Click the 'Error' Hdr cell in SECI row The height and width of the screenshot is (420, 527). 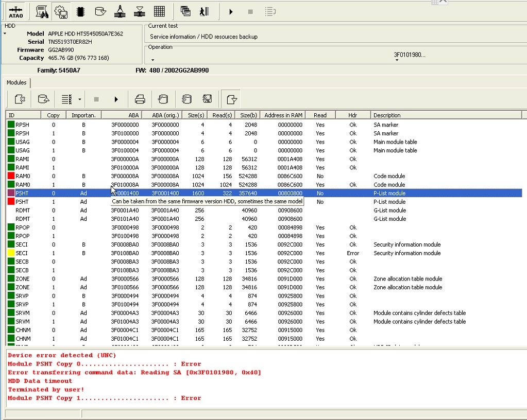352,253
